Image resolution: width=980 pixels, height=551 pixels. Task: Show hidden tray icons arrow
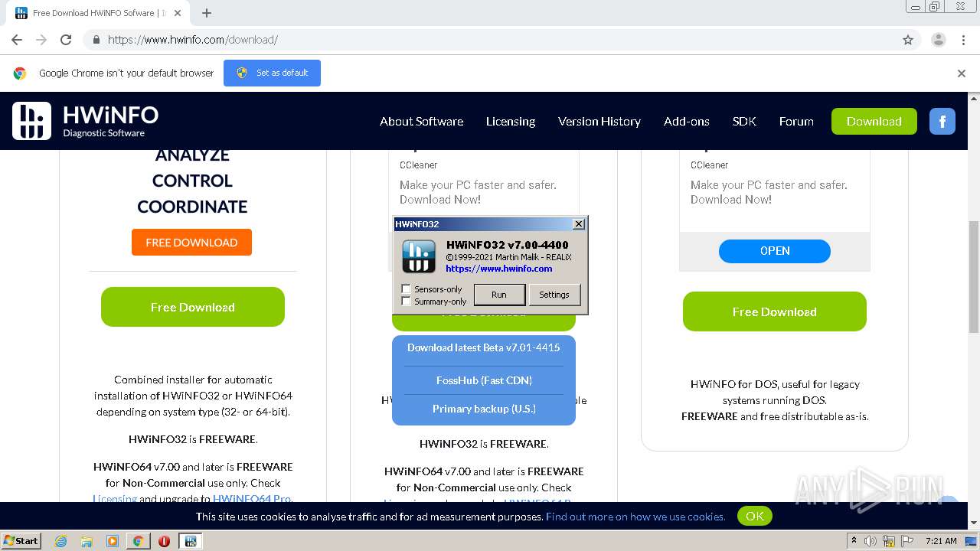[x=854, y=541]
